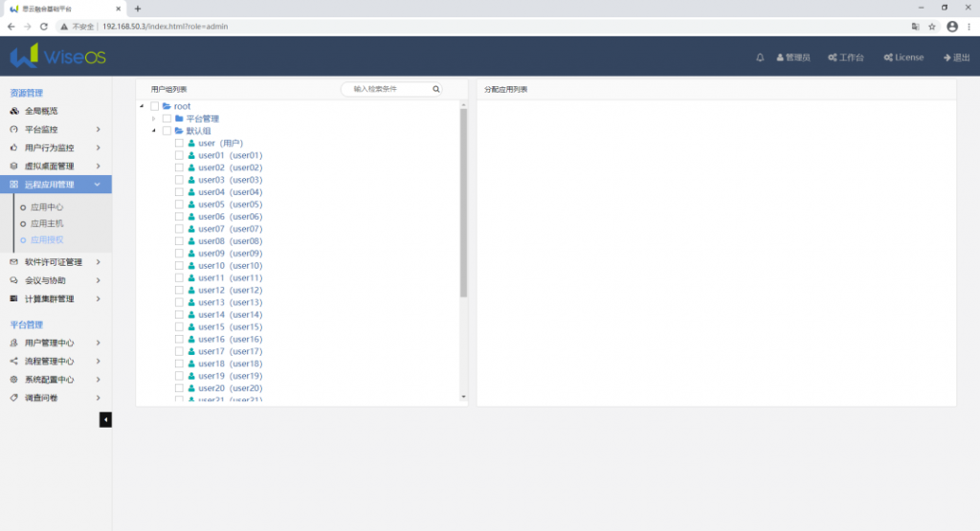Open the License page in header
The image size is (980, 531).
point(903,57)
